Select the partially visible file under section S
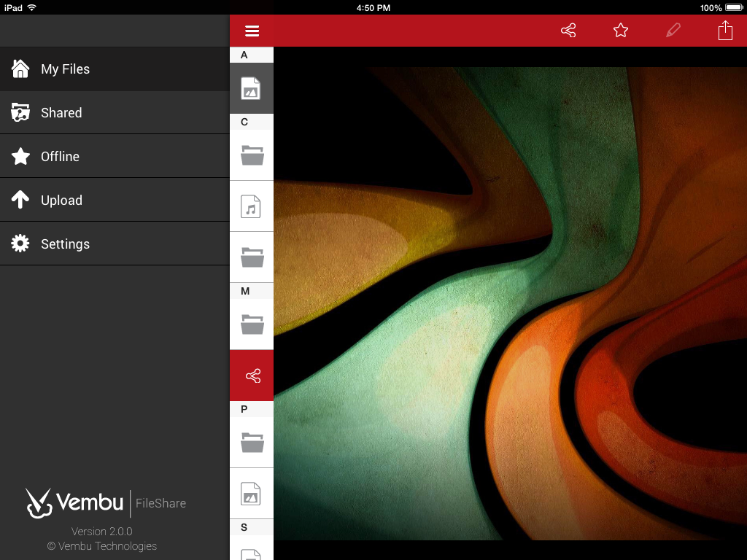 point(251,553)
